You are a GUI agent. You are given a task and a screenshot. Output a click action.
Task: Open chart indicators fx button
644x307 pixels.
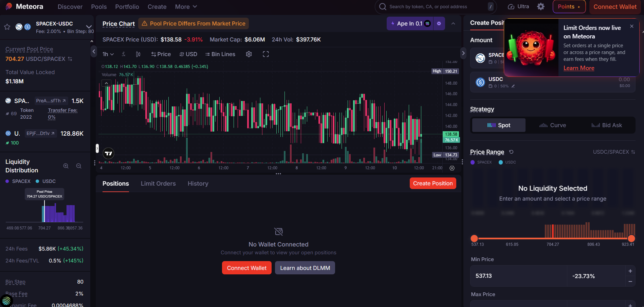[124, 54]
